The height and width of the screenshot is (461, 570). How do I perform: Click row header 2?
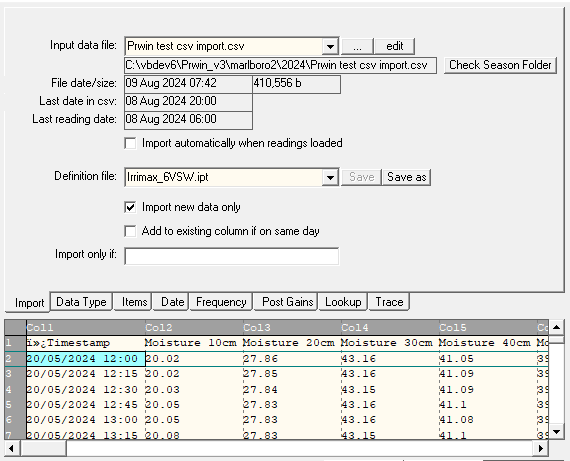tap(15, 359)
